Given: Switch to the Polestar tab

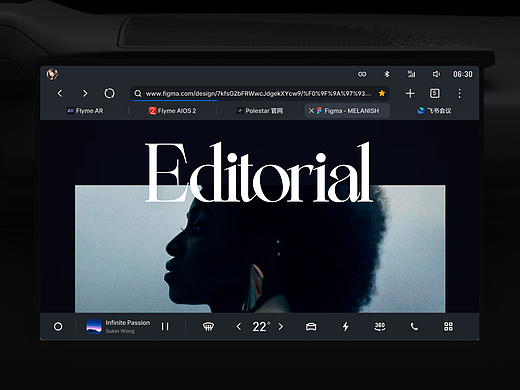Looking at the screenshot, I should pyautogui.click(x=260, y=111).
